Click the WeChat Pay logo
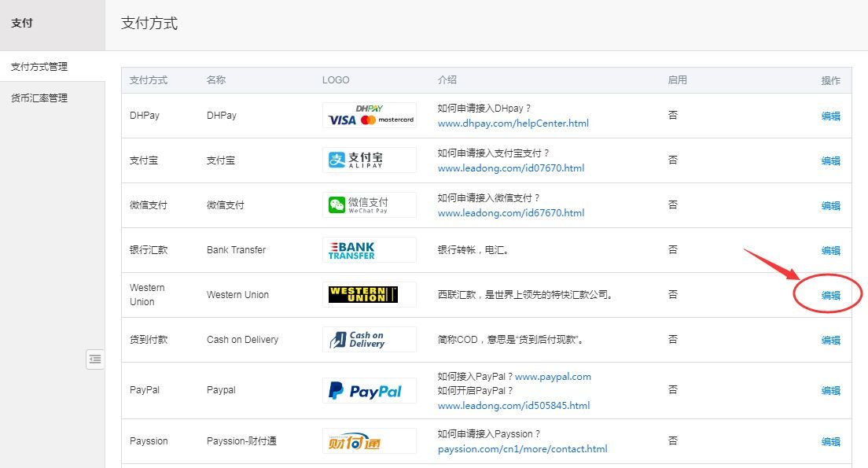Viewport: 868px width, 468px height. coord(370,205)
